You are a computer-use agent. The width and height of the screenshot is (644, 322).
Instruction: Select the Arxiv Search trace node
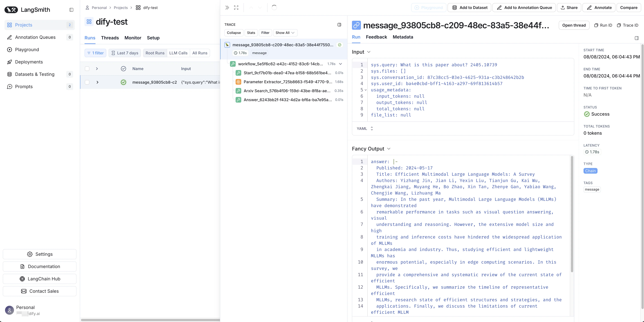(287, 91)
